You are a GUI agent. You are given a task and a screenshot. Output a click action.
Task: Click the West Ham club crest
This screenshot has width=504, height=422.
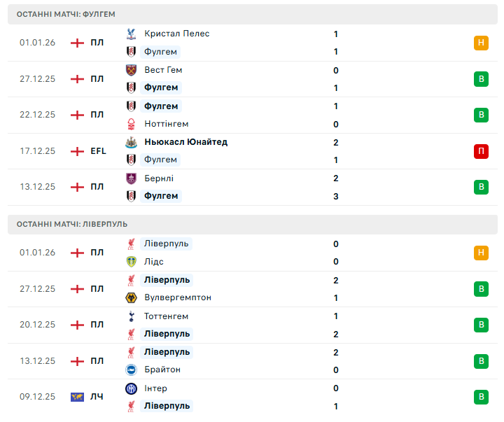130,70
